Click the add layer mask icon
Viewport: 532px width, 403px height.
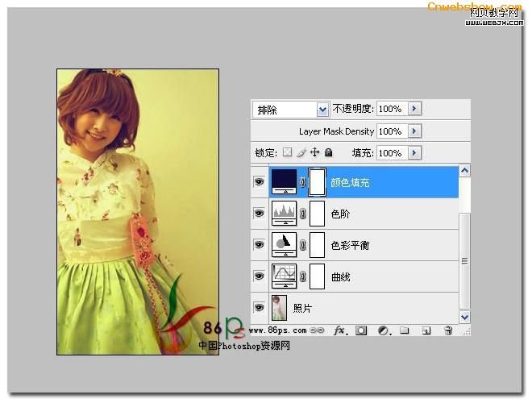[361, 330]
